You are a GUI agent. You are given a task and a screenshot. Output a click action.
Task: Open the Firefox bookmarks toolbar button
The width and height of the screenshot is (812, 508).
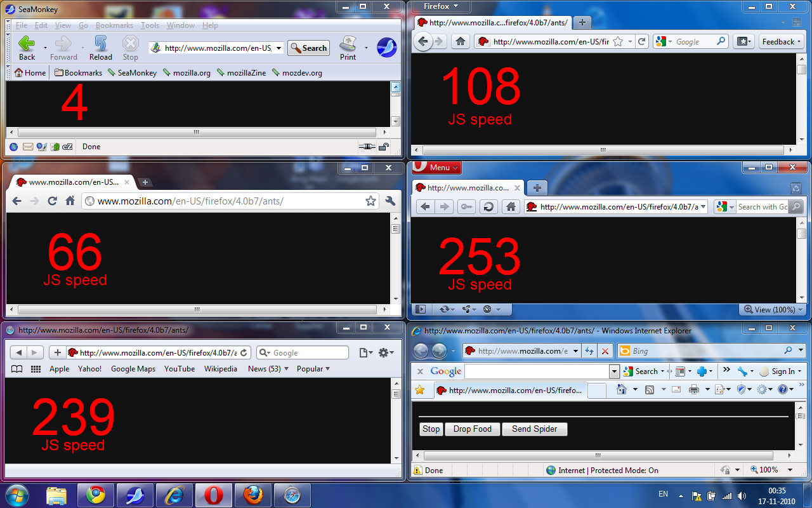(x=743, y=41)
